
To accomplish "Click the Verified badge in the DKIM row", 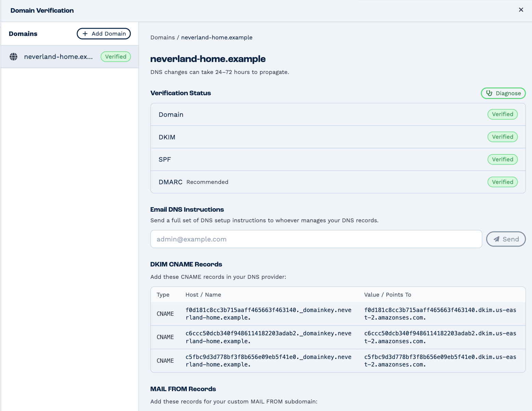I will click(503, 137).
